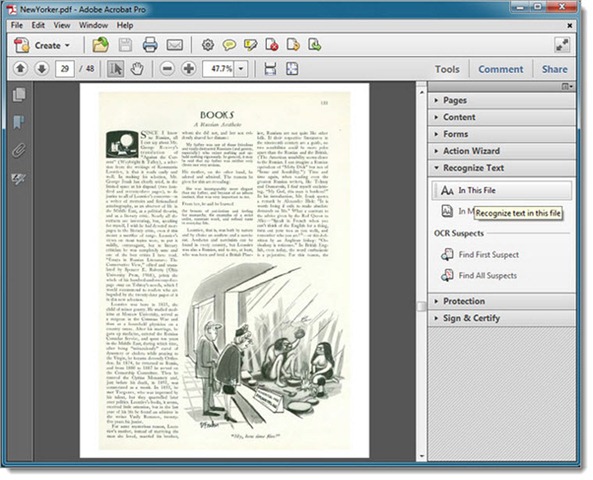Activate the Select tool cursor

pyautogui.click(x=115, y=69)
